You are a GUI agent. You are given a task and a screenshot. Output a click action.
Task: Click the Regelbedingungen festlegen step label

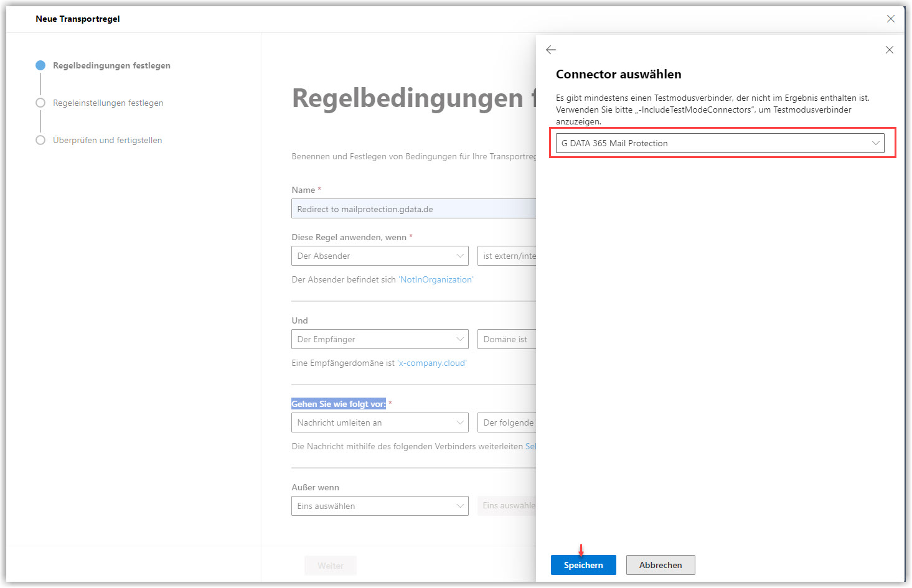(x=111, y=65)
